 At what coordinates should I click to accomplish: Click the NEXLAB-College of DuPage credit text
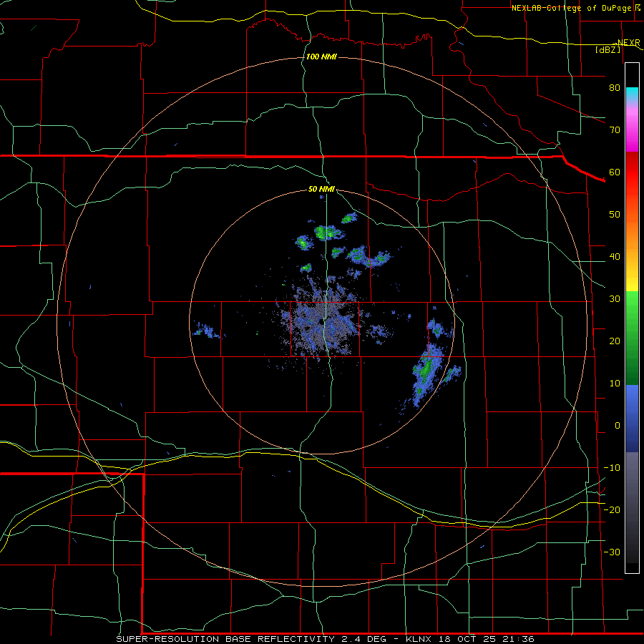point(572,8)
